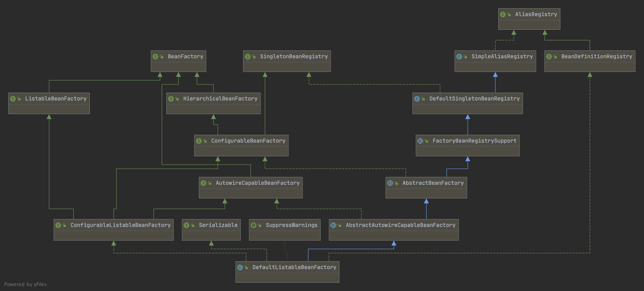Click the visibility lock icon beside ListableBeanFactory
Image resolution: width=644 pixels, height=291 pixels.
tap(19, 99)
